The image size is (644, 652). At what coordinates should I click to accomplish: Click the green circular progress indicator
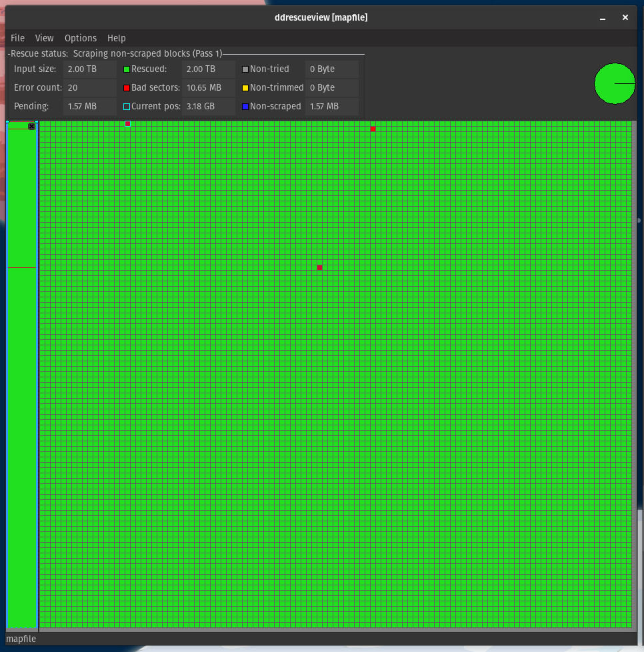click(614, 83)
